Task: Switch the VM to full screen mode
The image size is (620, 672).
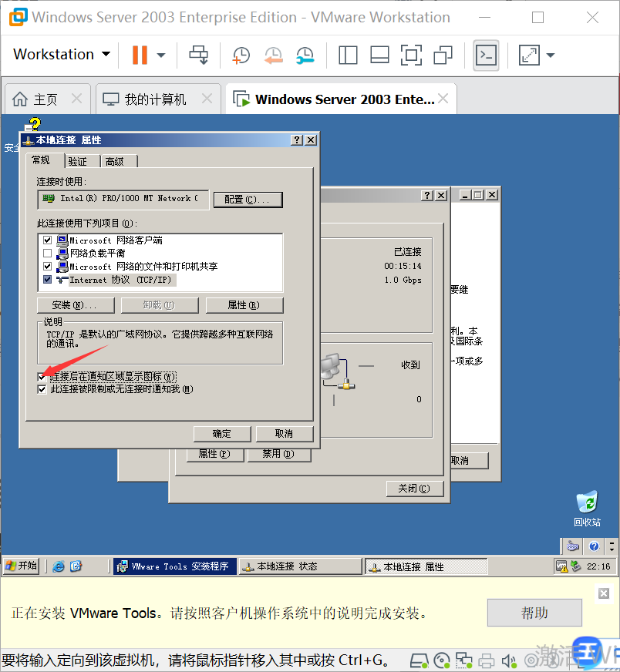Action: [x=411, y=55]
